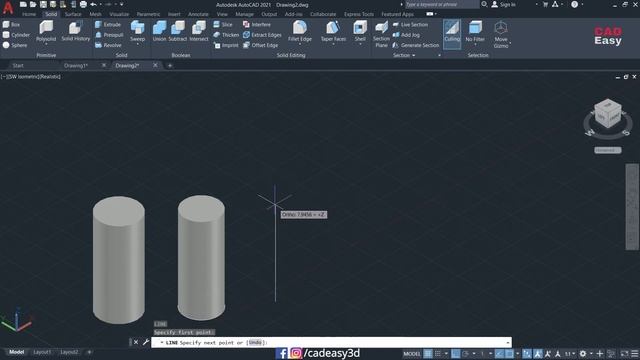Choose Extract Edges tool

[262, 35]
